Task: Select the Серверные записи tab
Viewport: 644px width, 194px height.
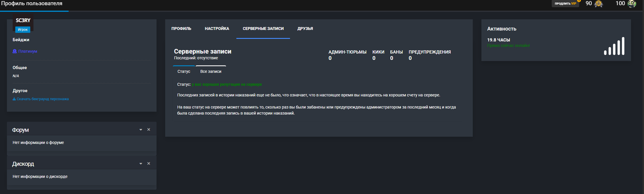Action: point(263,28)
